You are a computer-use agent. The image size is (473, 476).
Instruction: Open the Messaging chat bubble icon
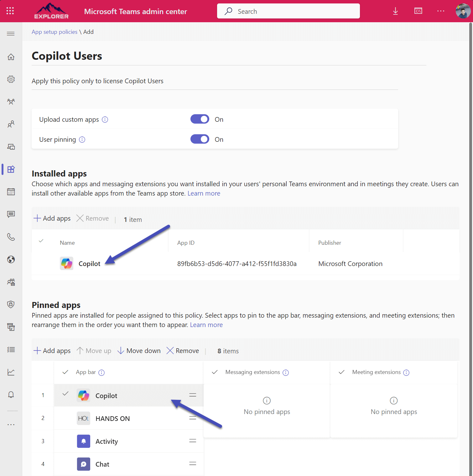[x=11, y=214]
